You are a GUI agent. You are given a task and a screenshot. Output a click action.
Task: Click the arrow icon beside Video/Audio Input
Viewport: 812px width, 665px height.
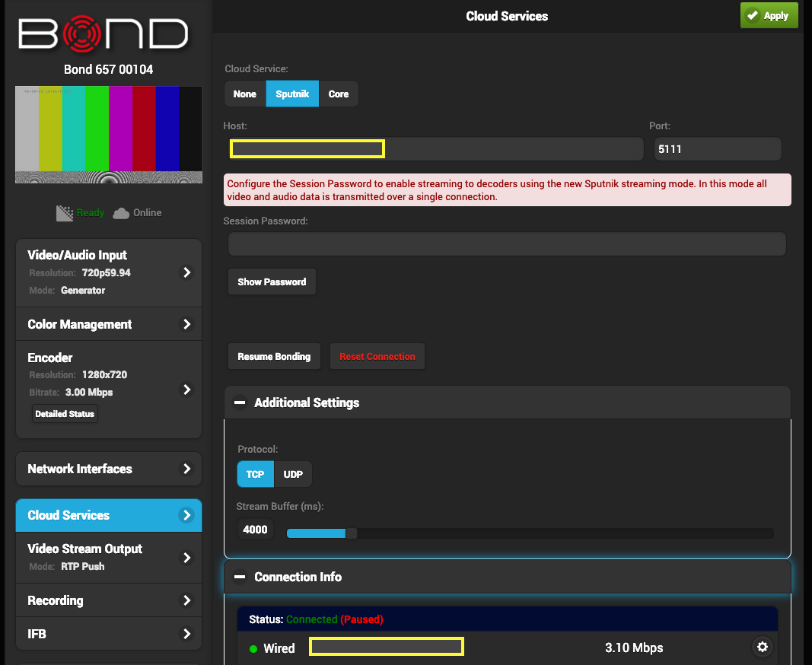coord(186,272)
